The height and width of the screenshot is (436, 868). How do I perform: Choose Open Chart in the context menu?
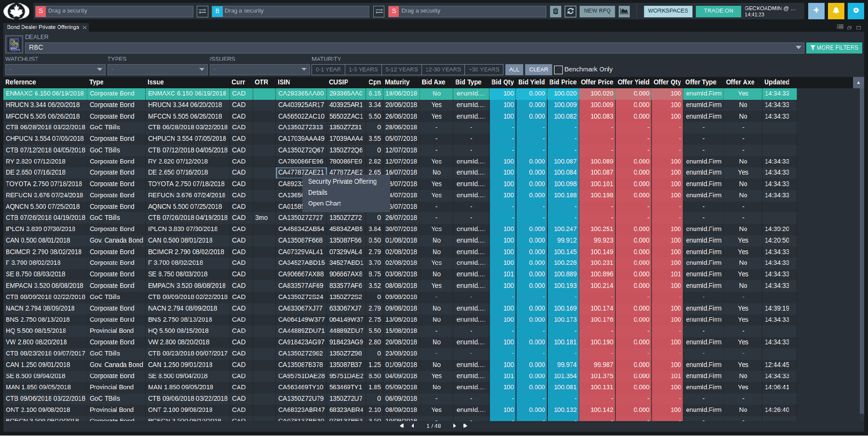(325, 204)
